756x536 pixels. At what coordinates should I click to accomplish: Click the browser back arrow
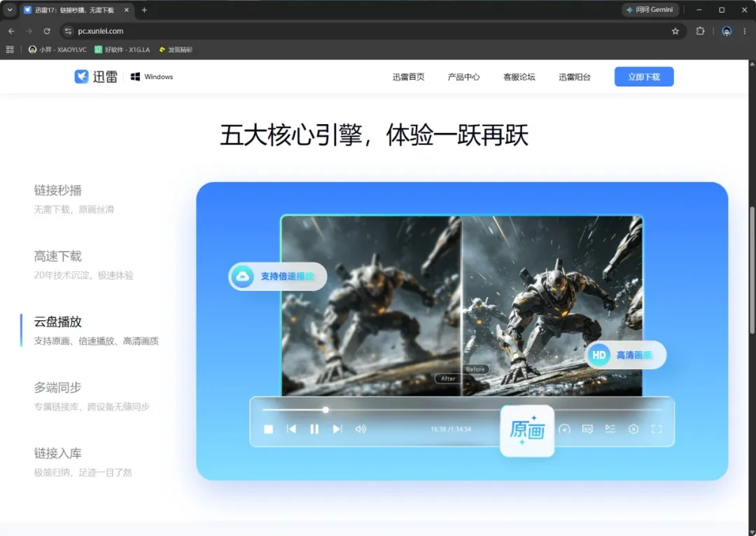click(x=12, y=31)
